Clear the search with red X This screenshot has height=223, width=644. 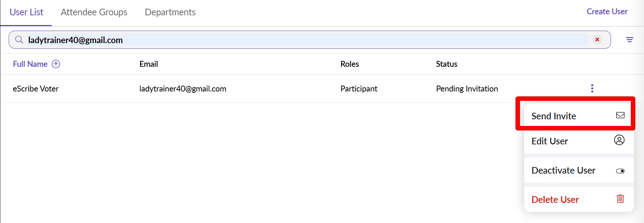tap(597, 40)
